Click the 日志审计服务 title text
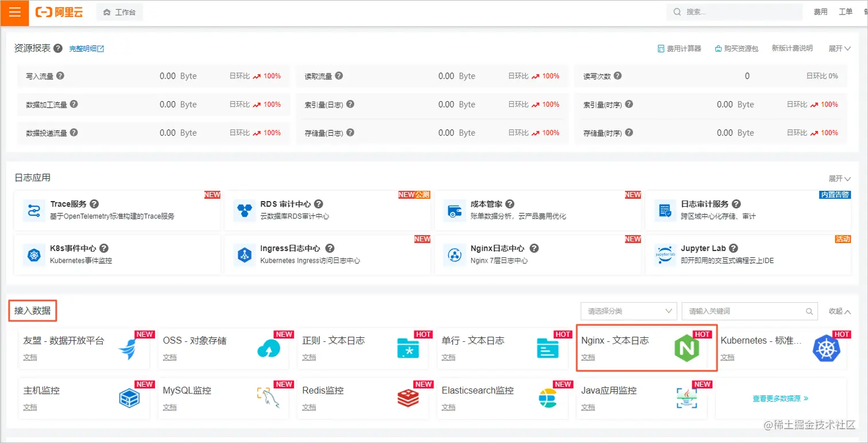Image resolution: width=868 pixels, height=443 pixels. (x=704, y=204)
